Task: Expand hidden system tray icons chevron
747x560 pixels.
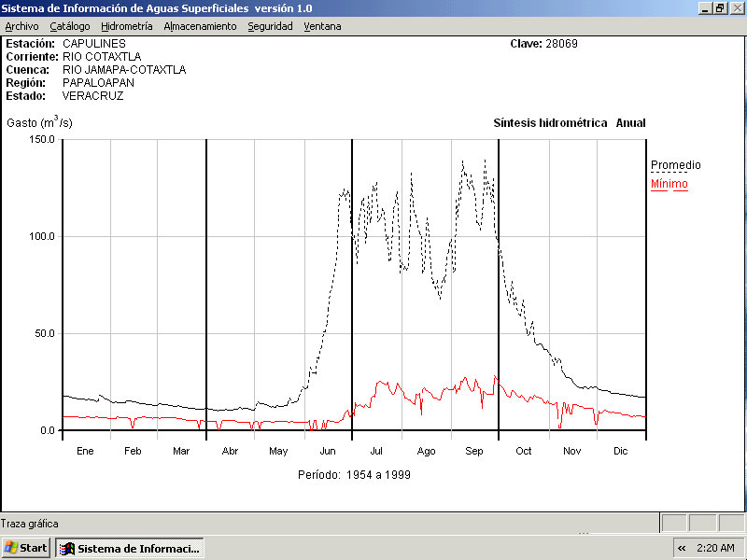Action: click(x=682, y=548)
